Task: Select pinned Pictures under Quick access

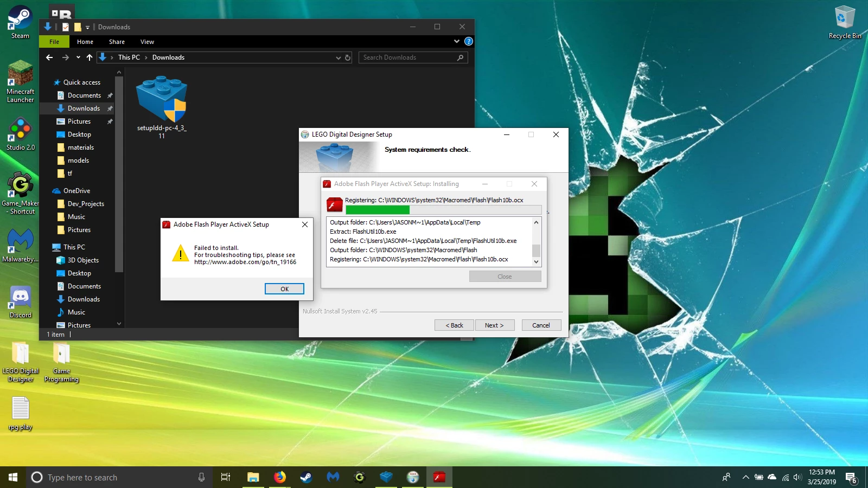Action: point(79,121)
